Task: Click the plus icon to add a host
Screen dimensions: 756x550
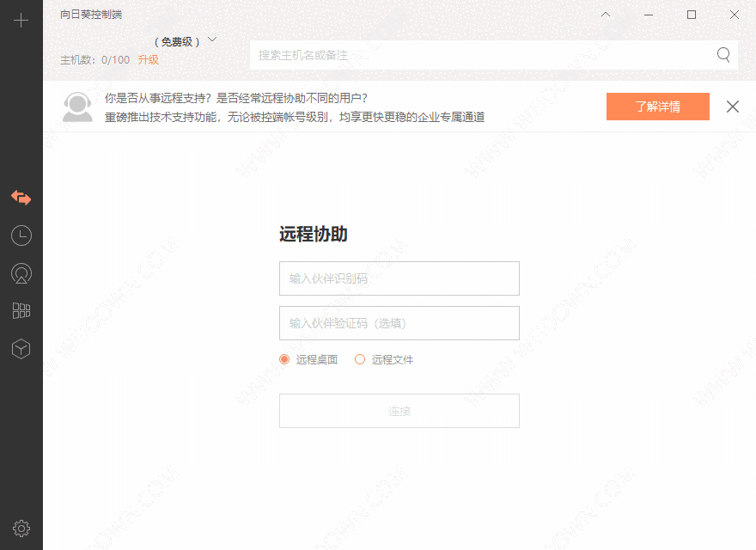Action: (21, 19)
